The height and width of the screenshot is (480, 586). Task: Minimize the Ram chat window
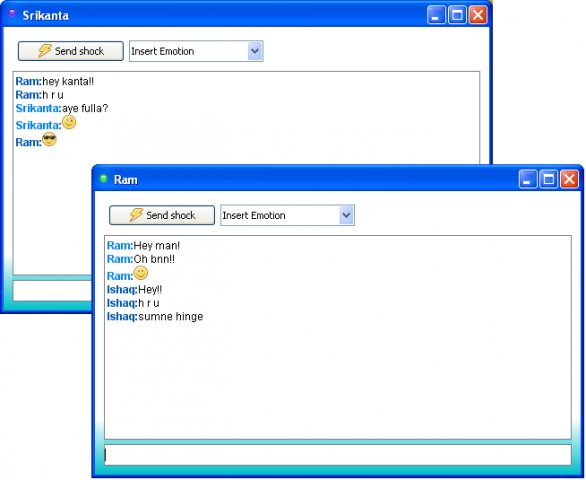point(527,179)
